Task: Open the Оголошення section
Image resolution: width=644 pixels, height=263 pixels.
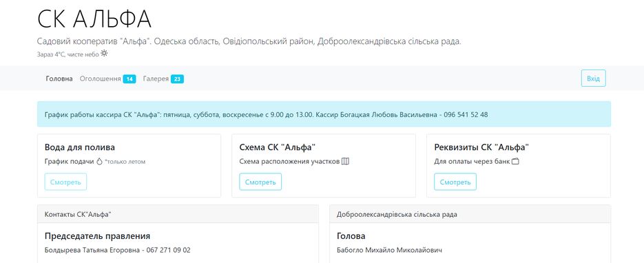Action: coord(100,78)
